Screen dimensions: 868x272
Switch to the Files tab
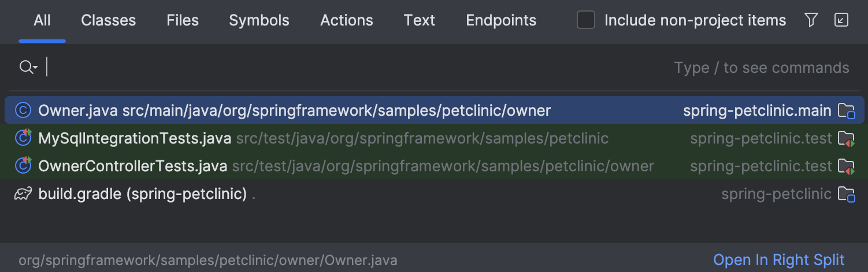click(183, 20)
